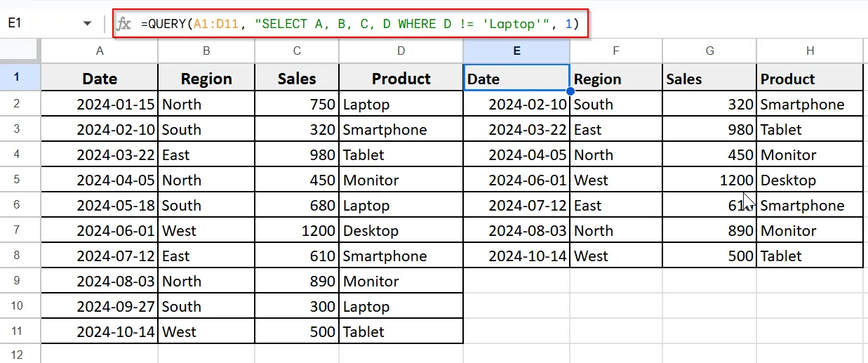Screen dimensions: 868x363
Task: Select row 12 header
Action: 20,355
